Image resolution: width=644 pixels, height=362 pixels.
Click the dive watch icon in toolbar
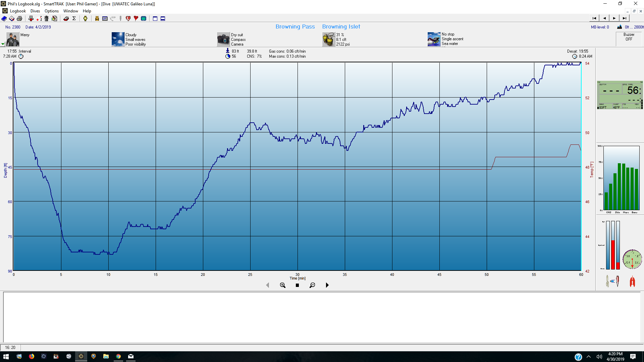85,18
